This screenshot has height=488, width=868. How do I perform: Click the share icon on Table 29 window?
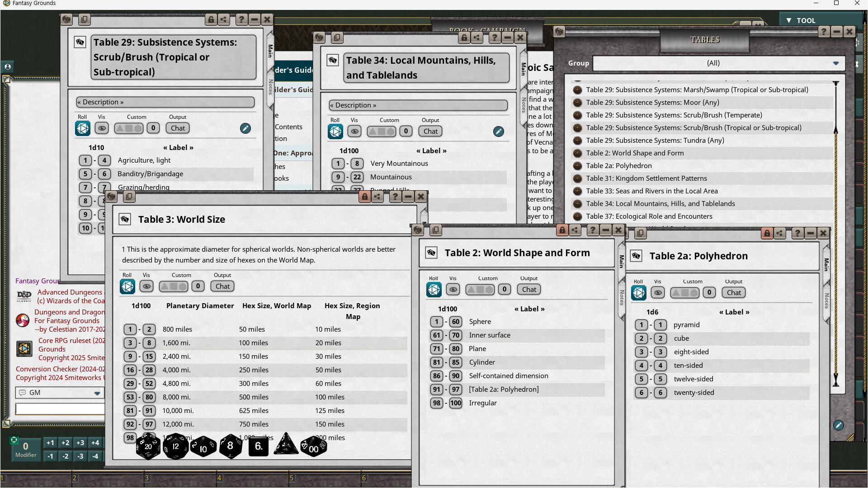click(x=223, y=19)
